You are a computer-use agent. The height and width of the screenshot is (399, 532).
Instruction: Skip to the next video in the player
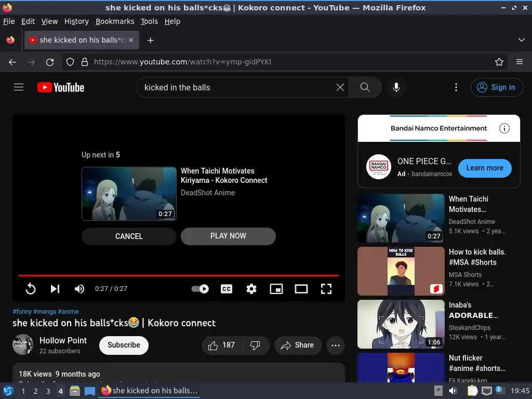(x=55, y=289)
